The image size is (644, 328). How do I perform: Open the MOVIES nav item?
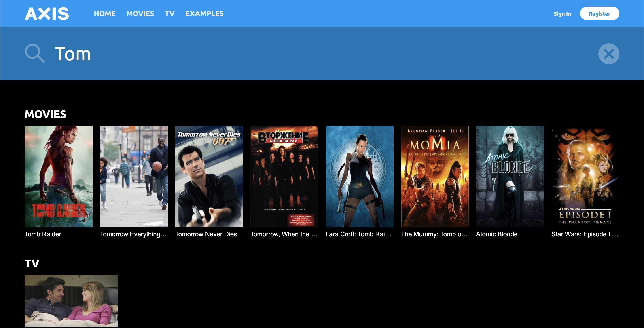140,13
